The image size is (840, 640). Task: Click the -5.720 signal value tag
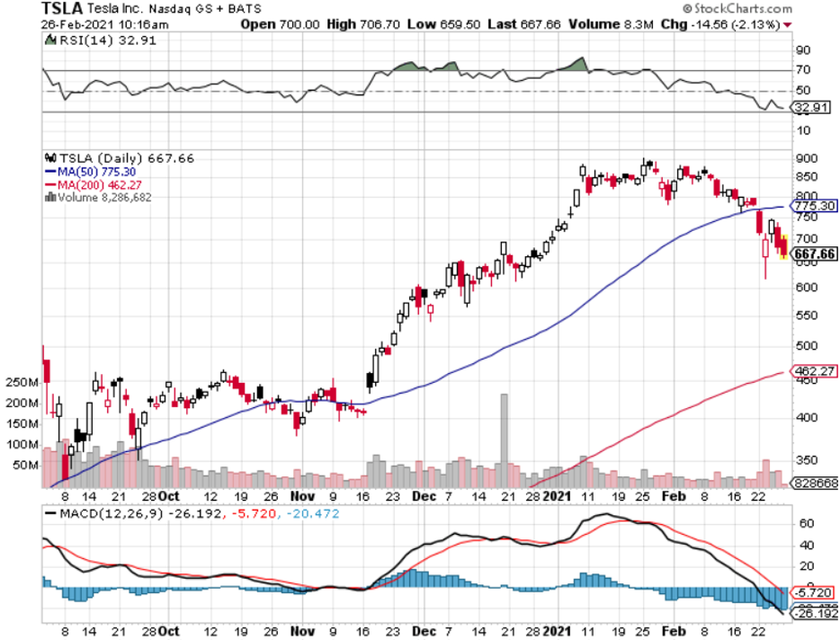point(813,593)
